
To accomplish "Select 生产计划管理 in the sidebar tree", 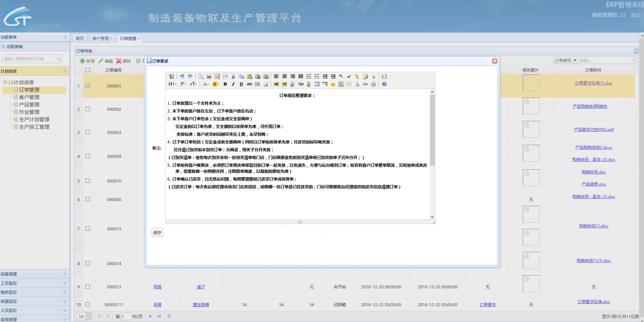I will click(x=34, y=120).
